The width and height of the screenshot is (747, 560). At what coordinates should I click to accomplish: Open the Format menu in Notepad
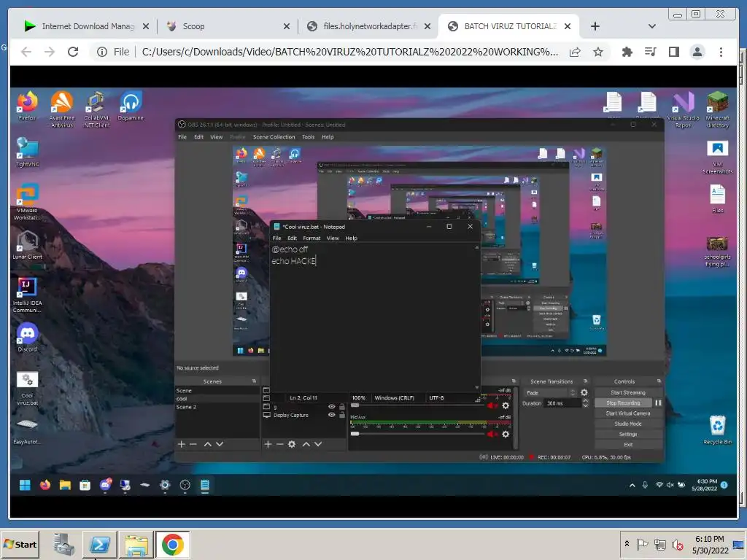tap(311, 238)
